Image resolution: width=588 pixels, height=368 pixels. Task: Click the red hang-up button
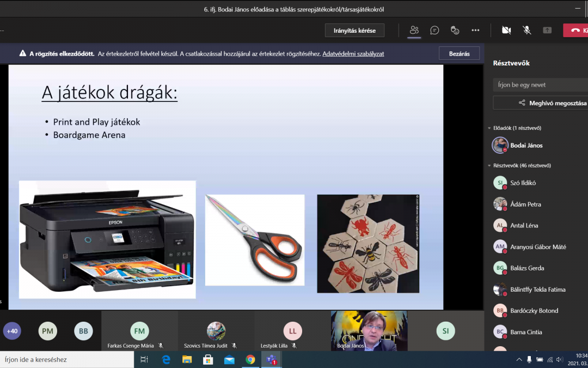click(575, 31)
